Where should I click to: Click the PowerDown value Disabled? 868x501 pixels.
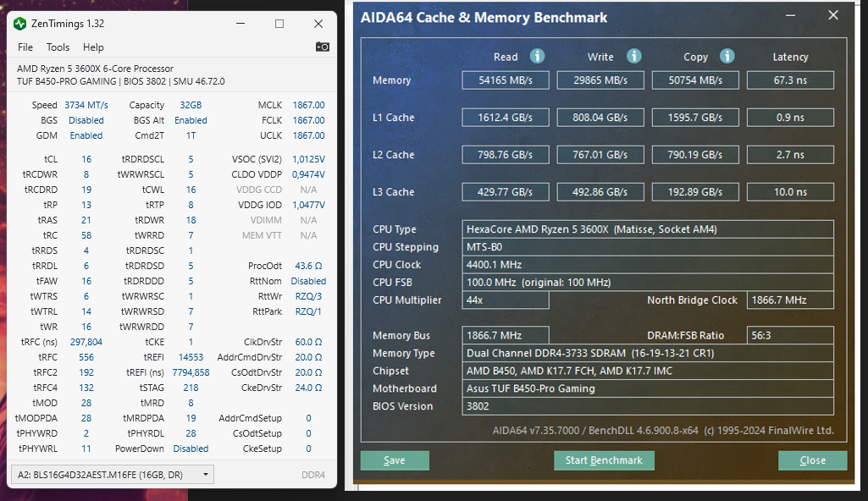click(x=191, y=449)
